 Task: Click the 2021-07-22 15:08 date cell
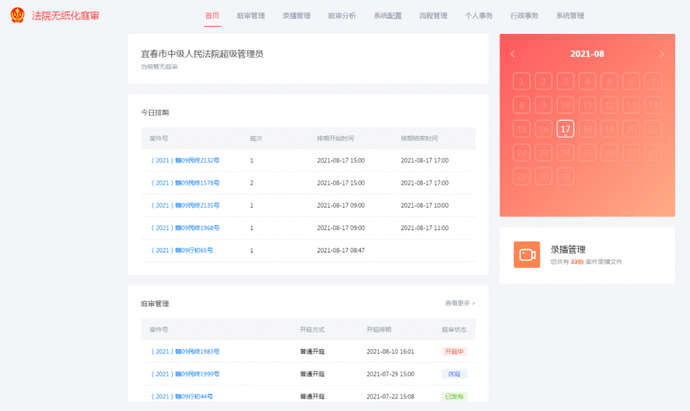[x=390, y=396]
